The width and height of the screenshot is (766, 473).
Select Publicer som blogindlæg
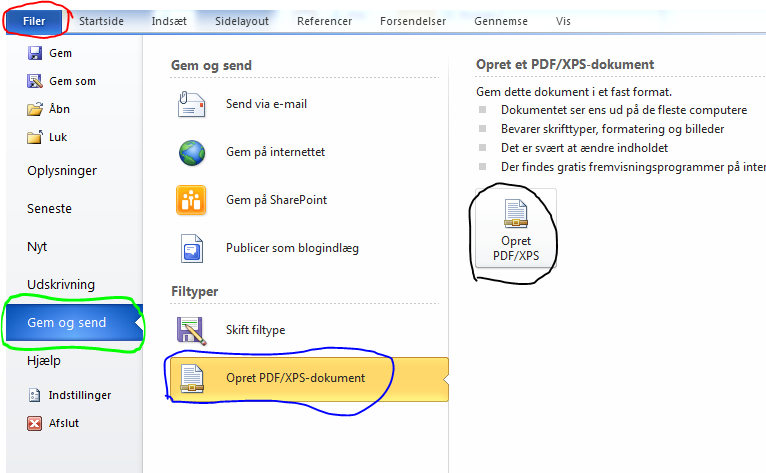tap(292, 248)
